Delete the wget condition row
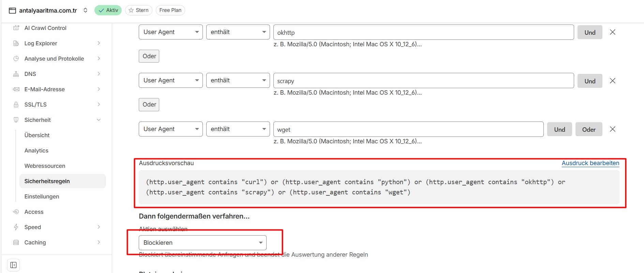Image resolution: width=644 pixels, height=273 pixels. (612, 129)
